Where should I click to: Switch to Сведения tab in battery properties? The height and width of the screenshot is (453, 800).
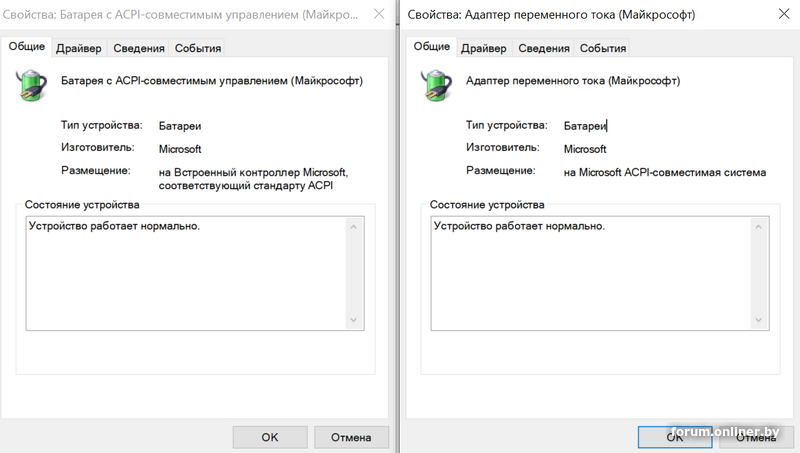[x=139, y=48]
